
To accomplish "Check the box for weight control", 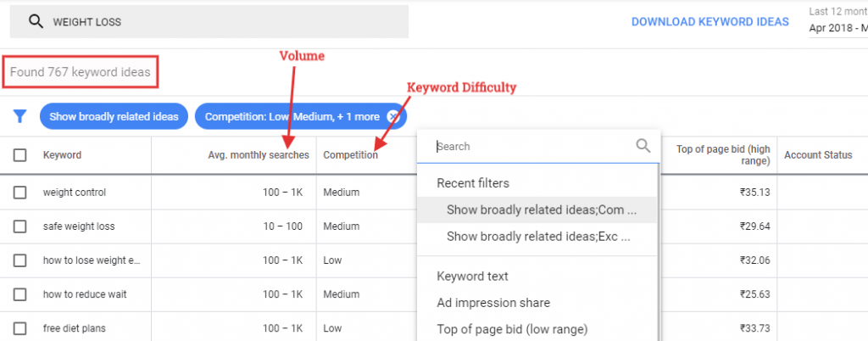I will (x=20, y=193).
